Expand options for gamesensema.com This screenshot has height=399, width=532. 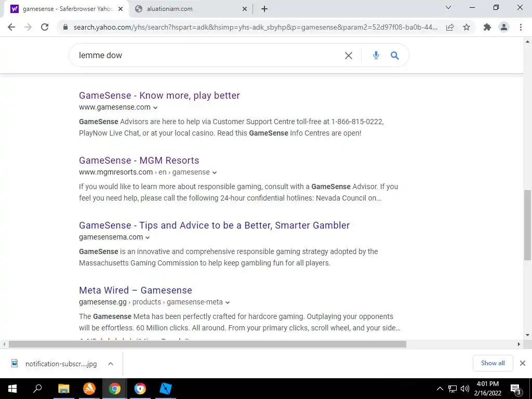click(148, 237)
